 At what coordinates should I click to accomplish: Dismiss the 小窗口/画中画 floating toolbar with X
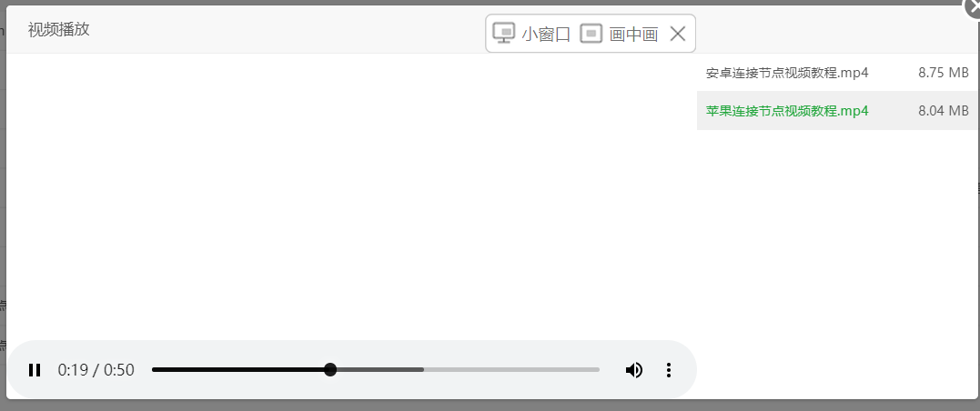(678, 33)
